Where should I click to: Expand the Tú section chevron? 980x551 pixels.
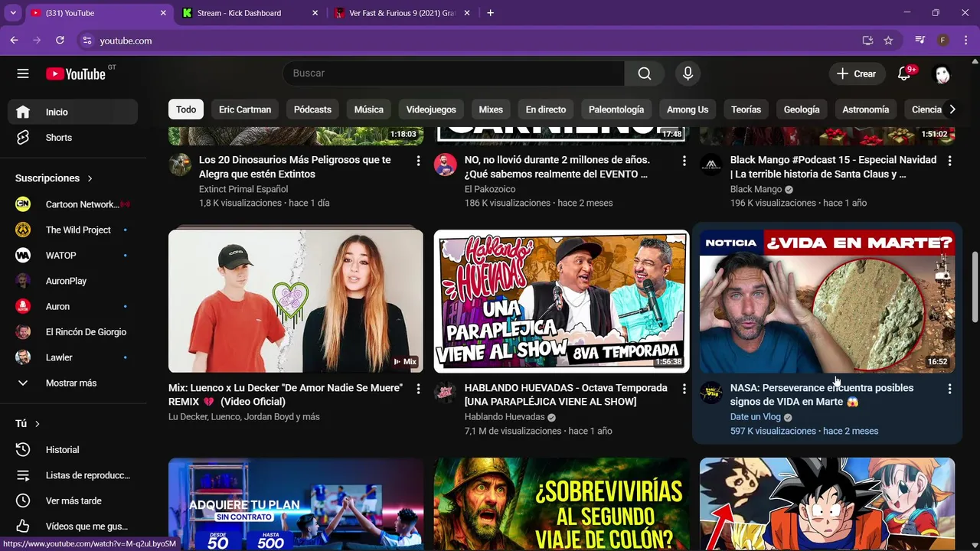(37, 424)
